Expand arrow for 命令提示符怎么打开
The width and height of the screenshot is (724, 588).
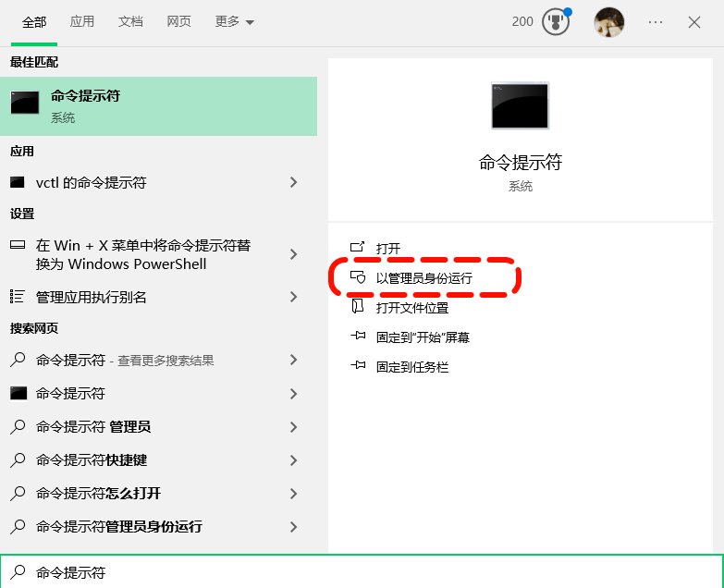[293, 494]
